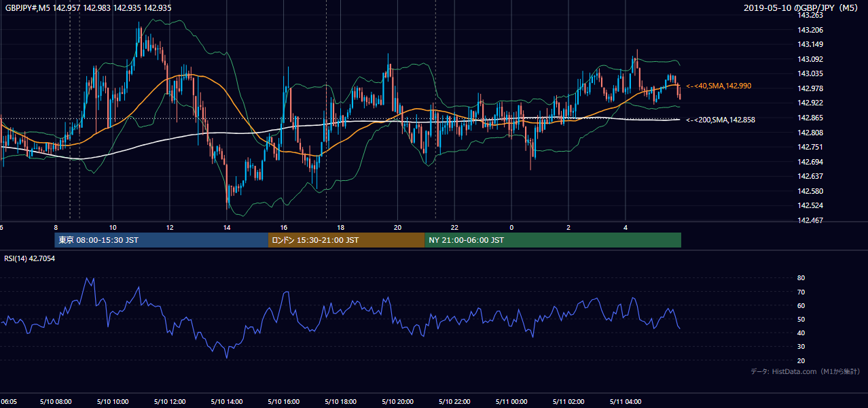Click the 142.524 price axis label
The width and height of the screenshot is (868, 408).
coord(810,205)
